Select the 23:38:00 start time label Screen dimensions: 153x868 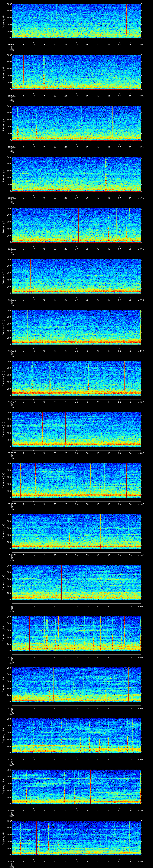pyautogui.click(x=12, y=402)
